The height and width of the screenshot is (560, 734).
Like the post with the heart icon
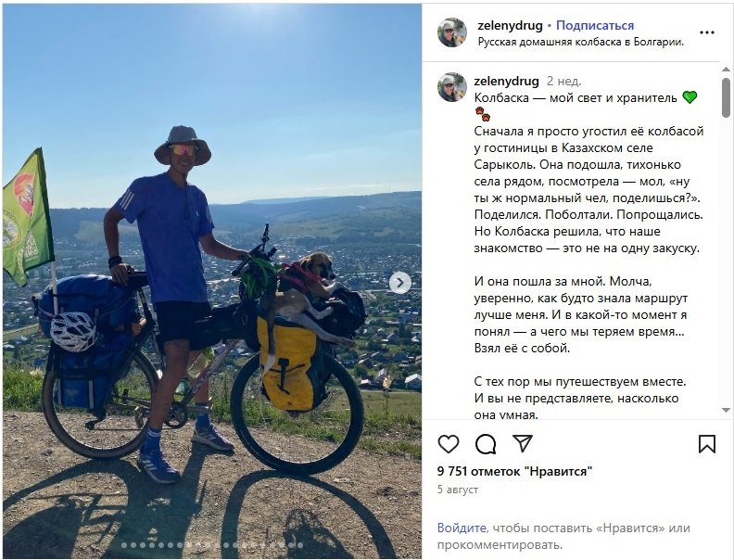click(x=449, y=444)
